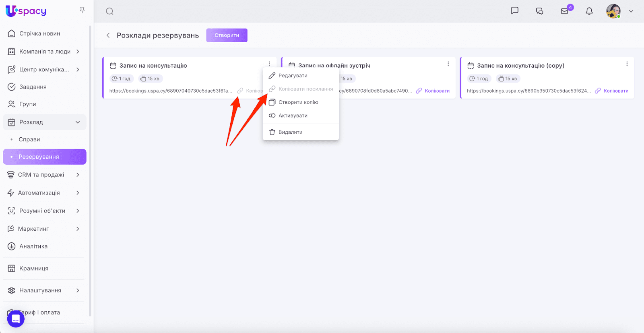Click the back arrow beside Розклади резервувань
Image resolution: width=644 pixels, height=333 pixels.
click(x=108, y=35)
